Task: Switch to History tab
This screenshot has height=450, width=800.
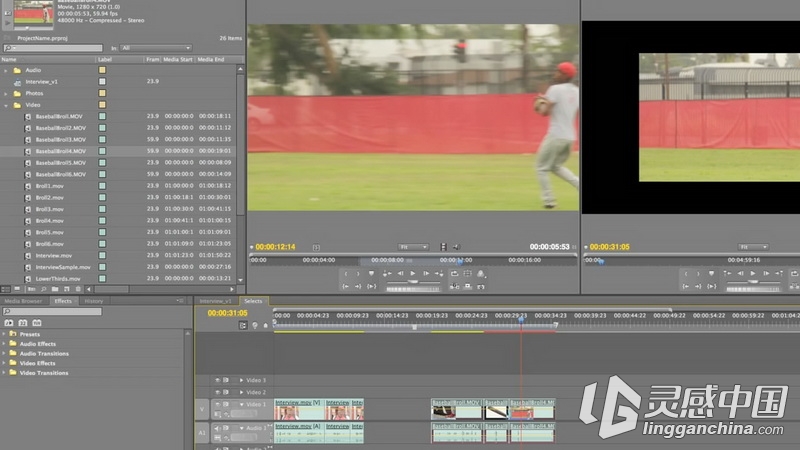Action: coord(93,301)
